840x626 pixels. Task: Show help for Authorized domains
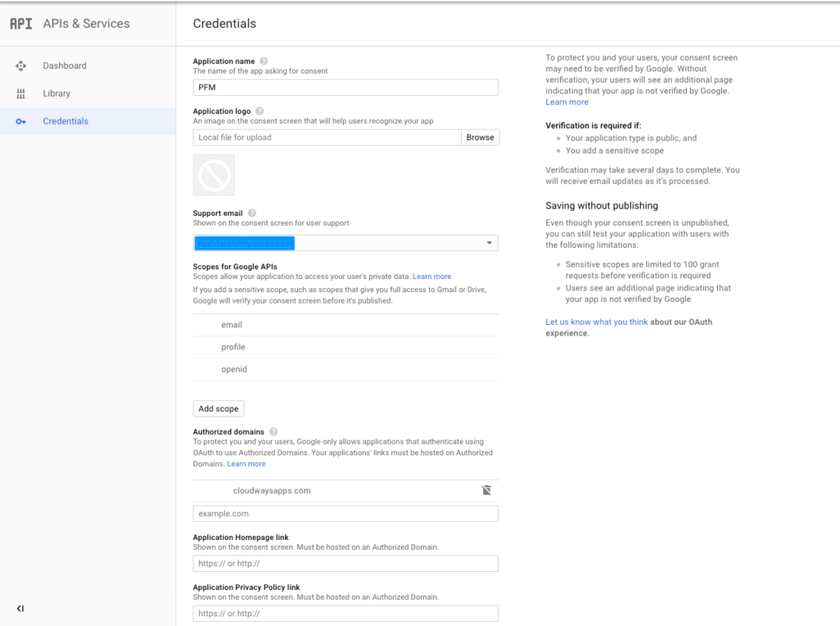[274, 432]
